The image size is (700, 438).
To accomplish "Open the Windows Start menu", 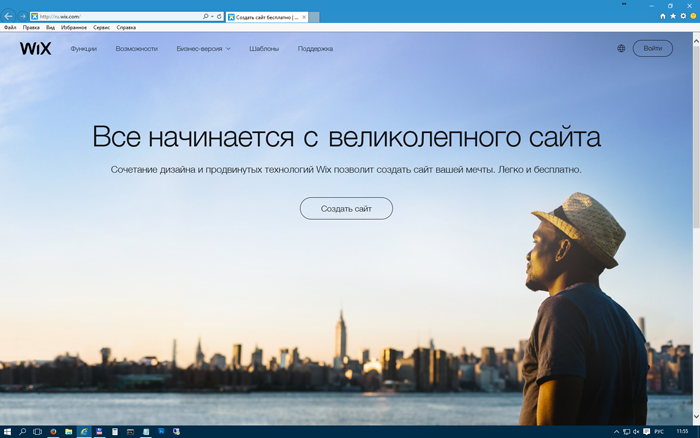I will (x=7, y=432).
